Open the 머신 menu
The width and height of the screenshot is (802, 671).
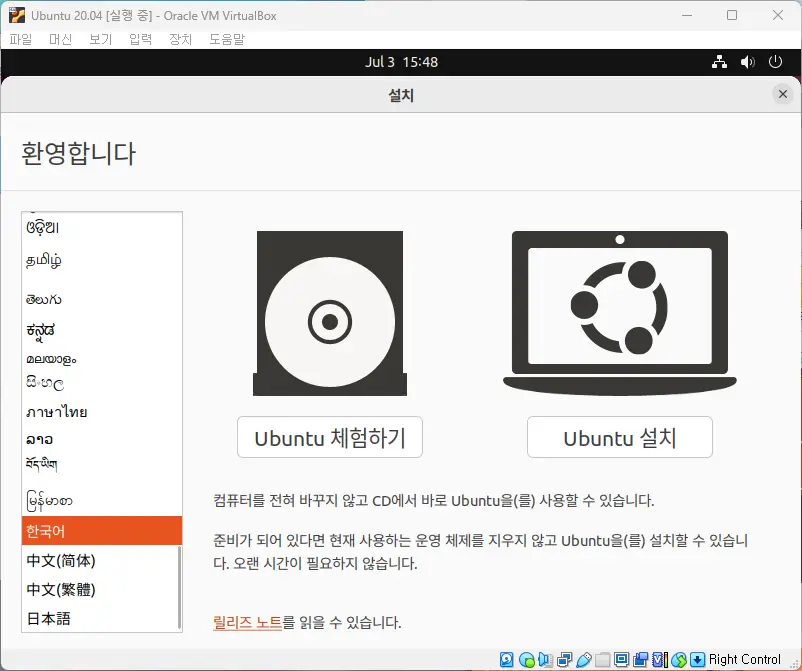click(60, 39)
